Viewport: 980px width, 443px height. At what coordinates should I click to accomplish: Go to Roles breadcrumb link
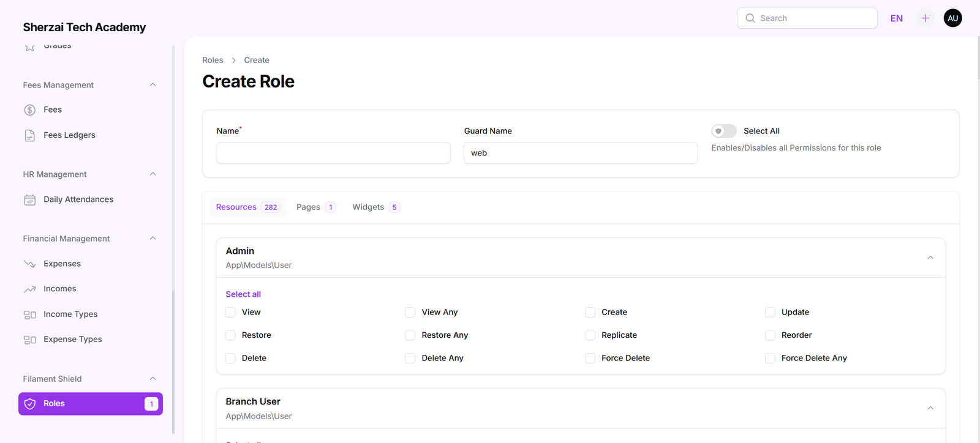point(213,60)
